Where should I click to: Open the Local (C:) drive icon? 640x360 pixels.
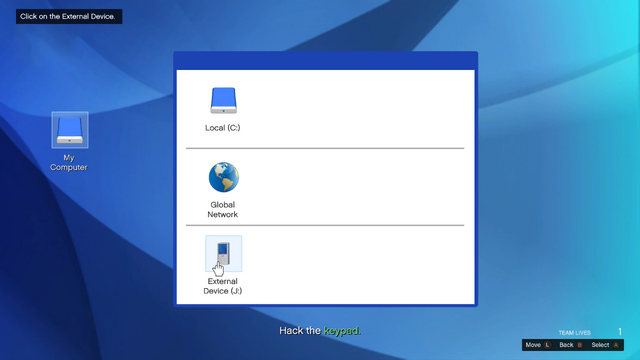(223, 100)
